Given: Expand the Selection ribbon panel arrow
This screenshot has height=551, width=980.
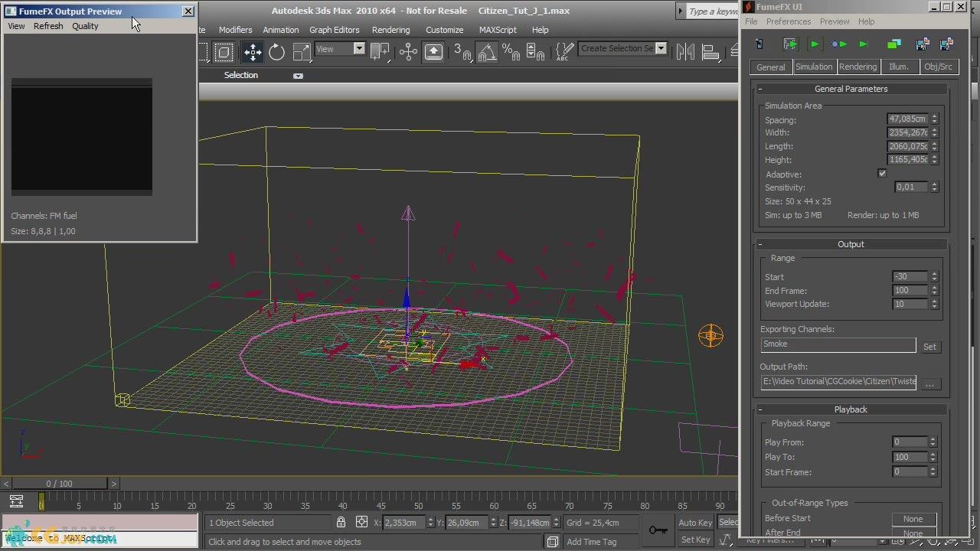Looking at the screenshot, I should 298,76.
